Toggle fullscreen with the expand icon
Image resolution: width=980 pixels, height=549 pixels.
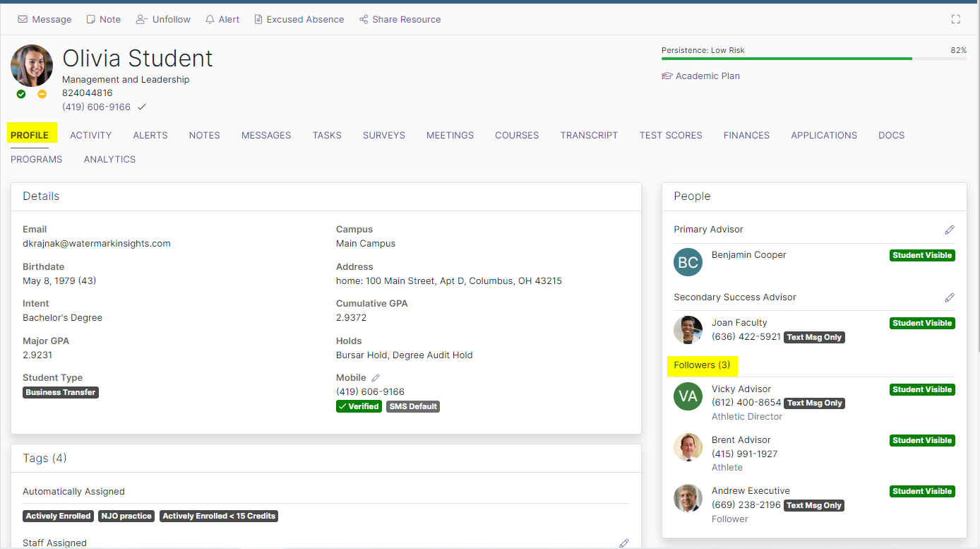click(x=956, y=20)
